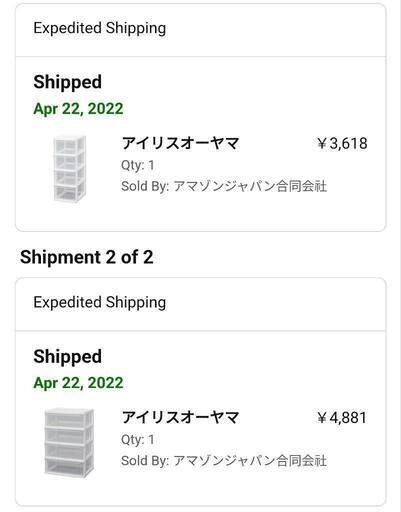Open seller アマゾンジャパン合同会社 in second shipment
Viewport: 401px width, 512px height.
pos(250,461)
